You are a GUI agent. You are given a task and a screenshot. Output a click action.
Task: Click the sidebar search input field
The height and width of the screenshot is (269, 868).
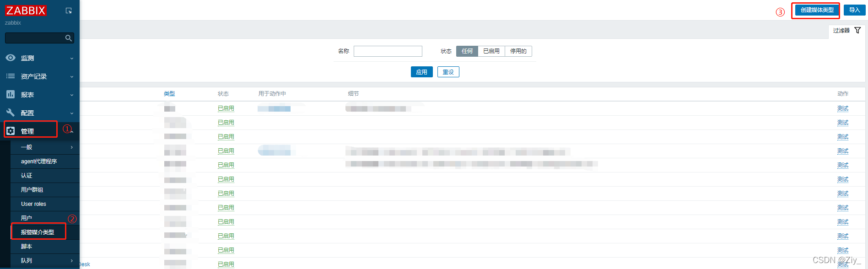36,38
